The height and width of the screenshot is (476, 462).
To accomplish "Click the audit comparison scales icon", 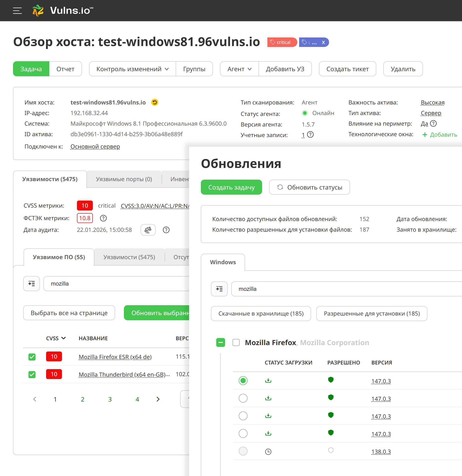I will [148, 230].
